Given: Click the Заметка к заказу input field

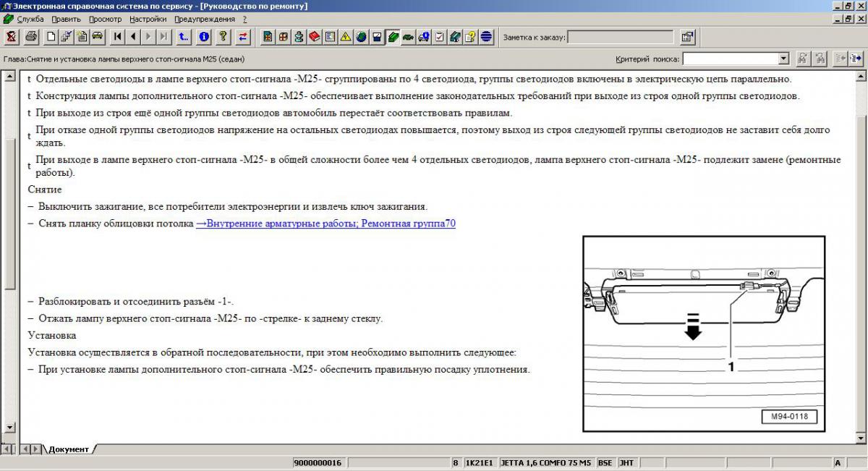Looking at the screenshot, I should coord(621,36).
